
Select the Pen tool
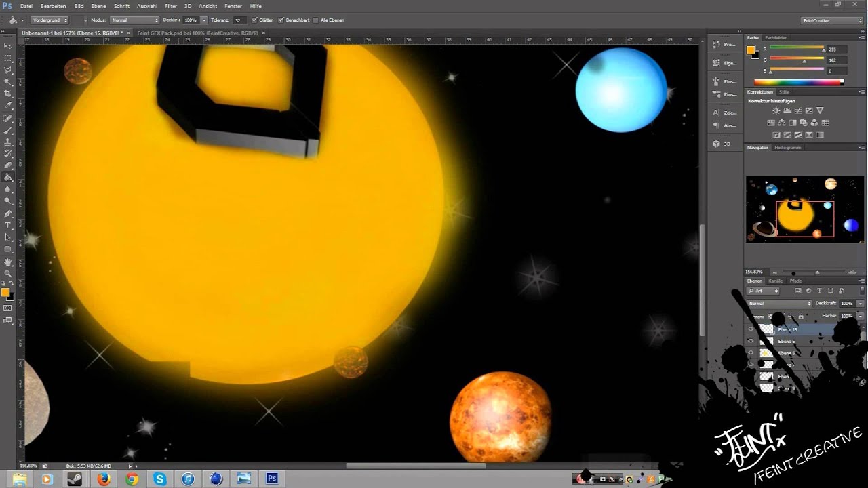point(8,213)
